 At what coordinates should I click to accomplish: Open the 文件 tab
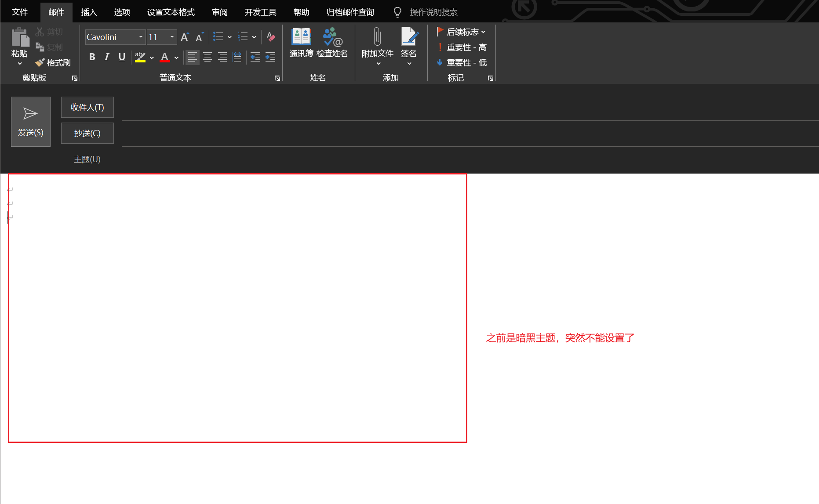pos(20,12)
